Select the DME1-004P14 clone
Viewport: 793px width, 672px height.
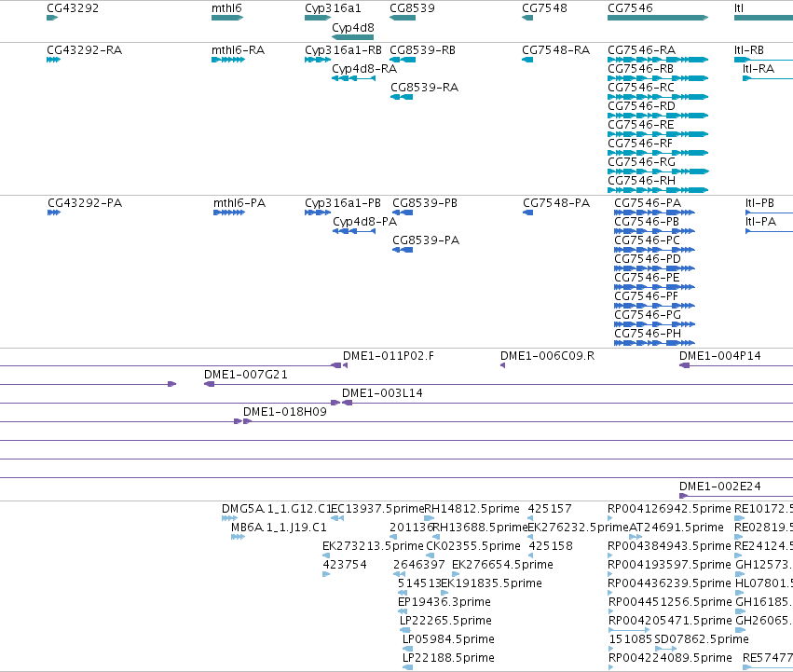click(x=736, y=365)
